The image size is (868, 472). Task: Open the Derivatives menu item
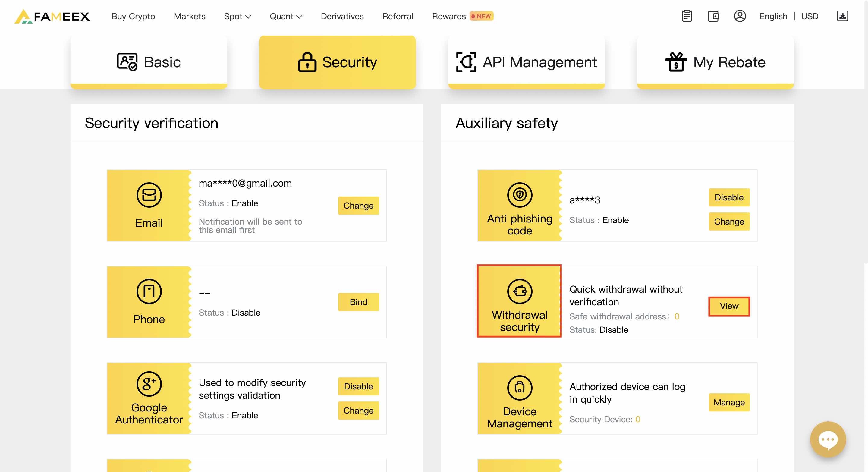pos(342,16)
